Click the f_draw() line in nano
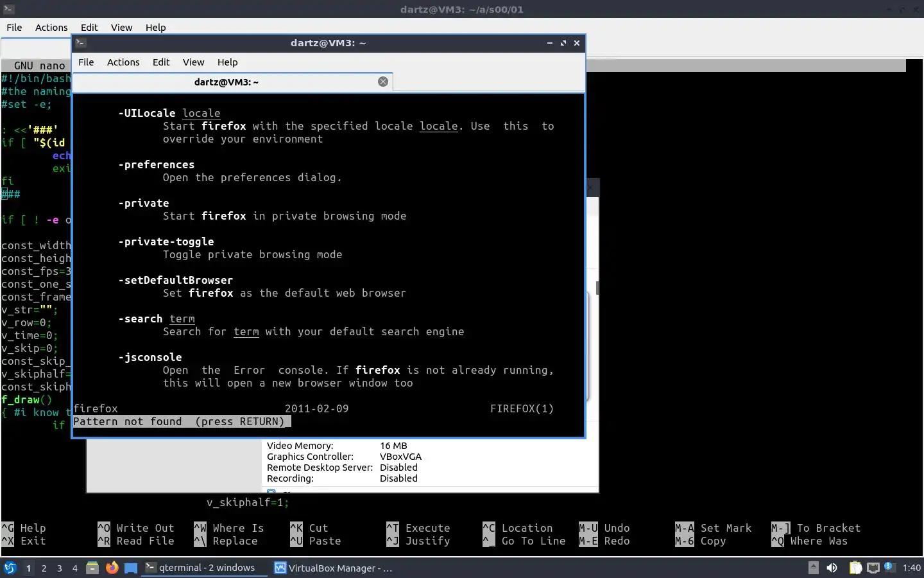Screen dimensions: 924x578 (x=26, y=399)
